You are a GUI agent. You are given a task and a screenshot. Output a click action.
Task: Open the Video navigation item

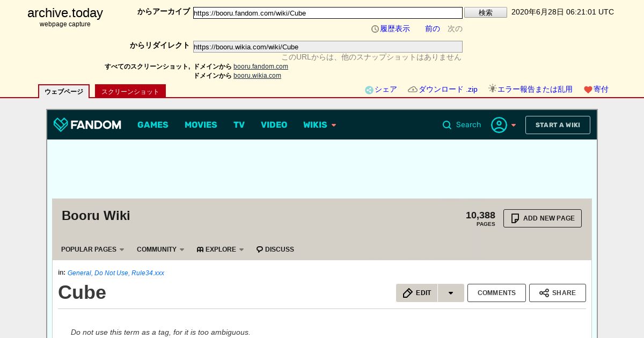point(274,125)
